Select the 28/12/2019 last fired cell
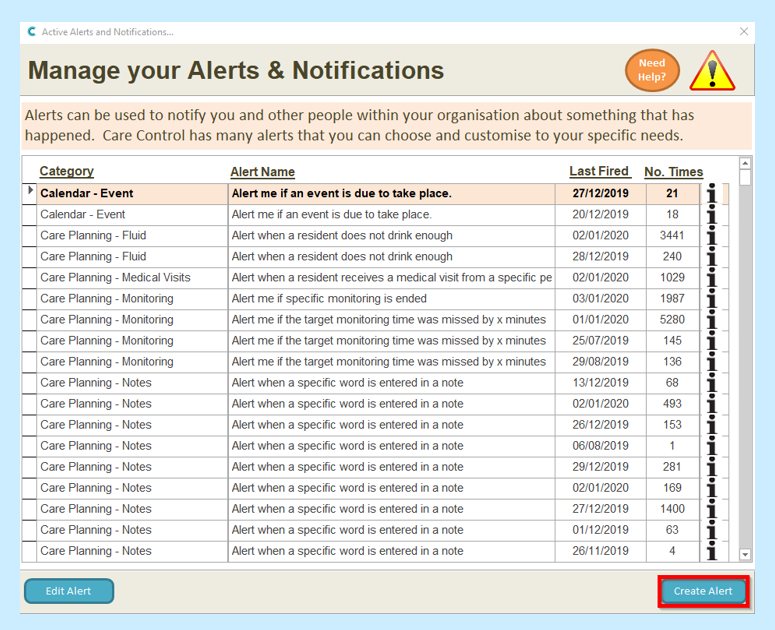This screenshot has width=775, height=630. (x=601, y=257)
